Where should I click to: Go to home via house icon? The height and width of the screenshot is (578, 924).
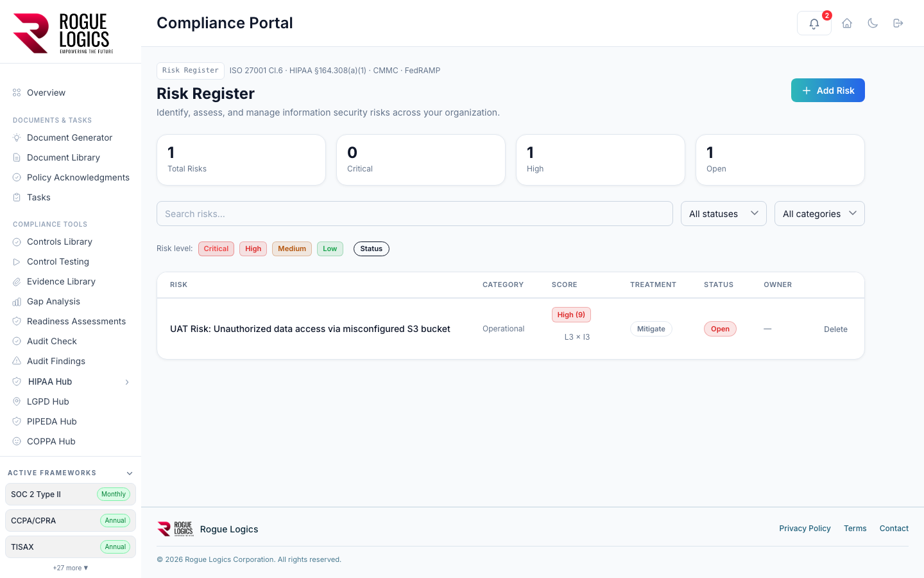[847, 23]
